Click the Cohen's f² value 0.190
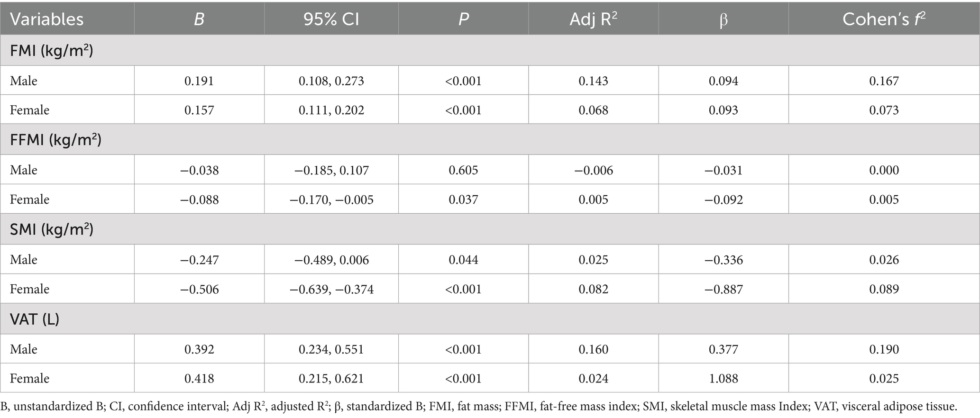Screen dimensions: 980x418 pos(884,349)
